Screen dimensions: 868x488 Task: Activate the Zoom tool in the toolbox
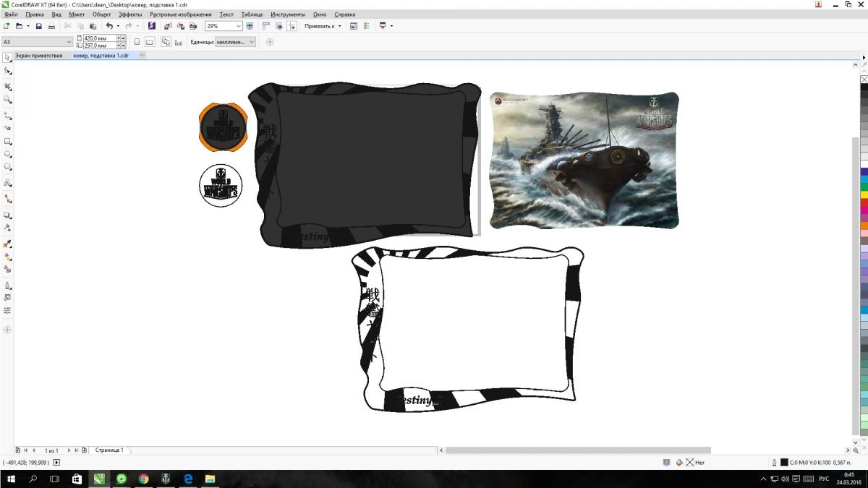[x=7, y=100]
